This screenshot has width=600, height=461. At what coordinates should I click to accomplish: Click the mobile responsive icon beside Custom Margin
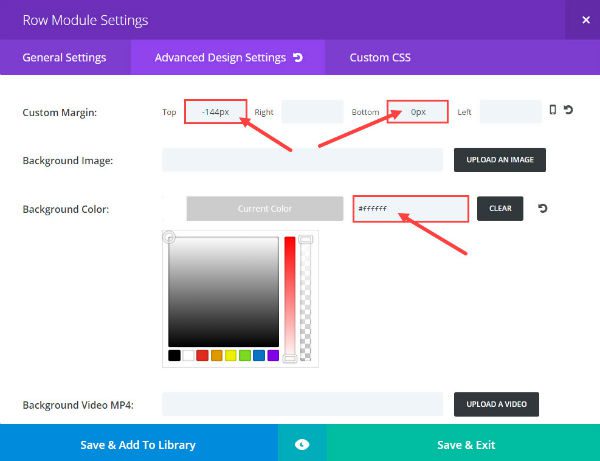552,111
